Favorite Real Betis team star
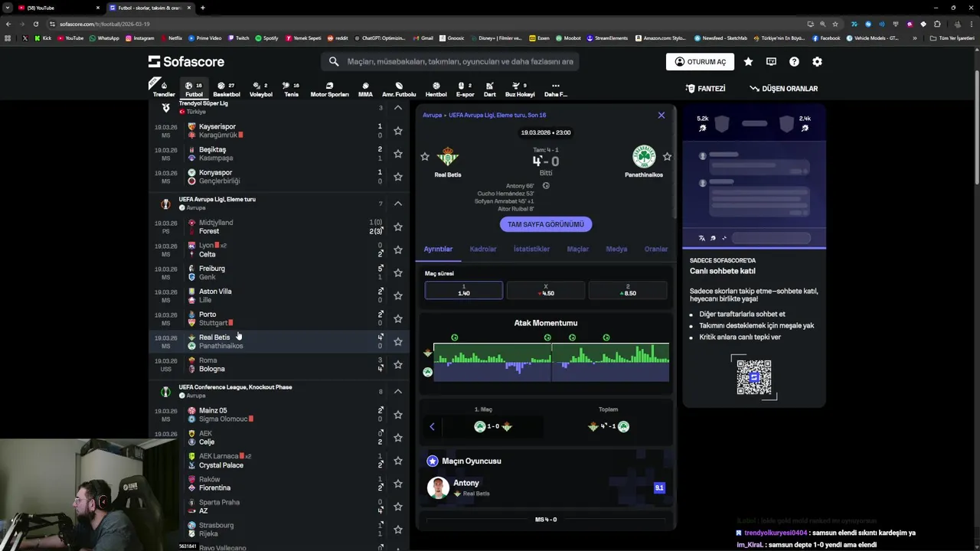 pyautogui.click(x=425, y=157)
